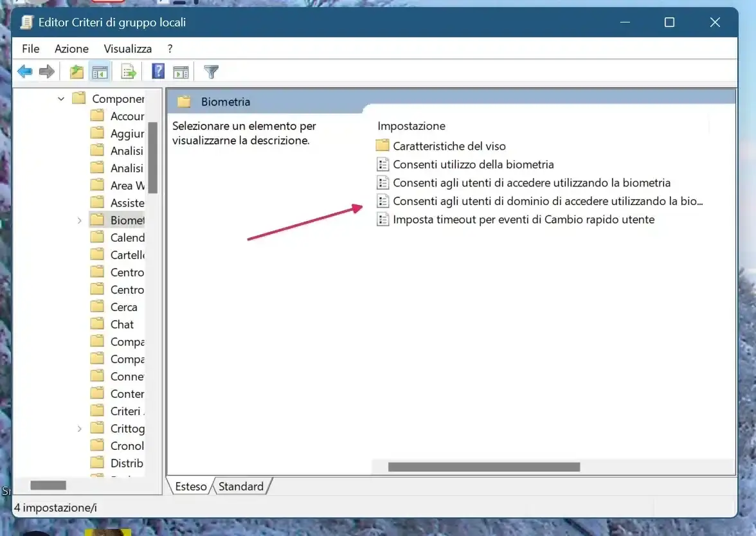Click the Editor Criteri di gruppo title icon
Screen dimensions: 756x536
(x=27, y=22)
